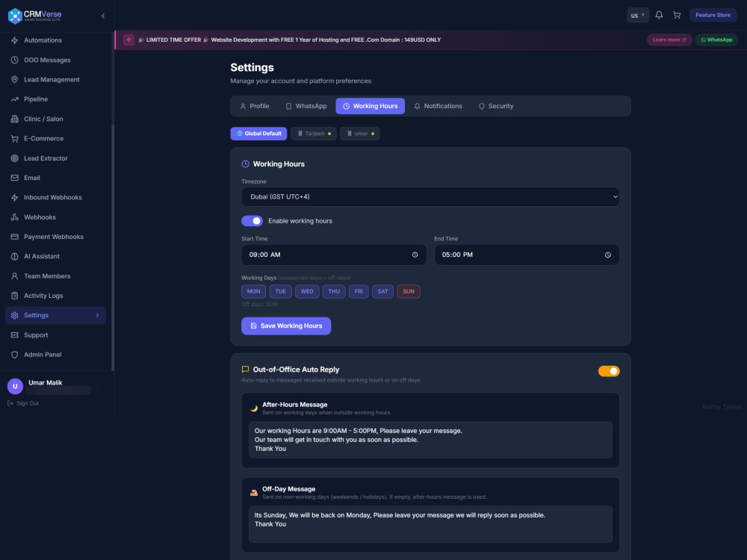This screenshot has width=747, height=560.
Task: Switch to the WhatsApp tab
Action: coord(306,106)
